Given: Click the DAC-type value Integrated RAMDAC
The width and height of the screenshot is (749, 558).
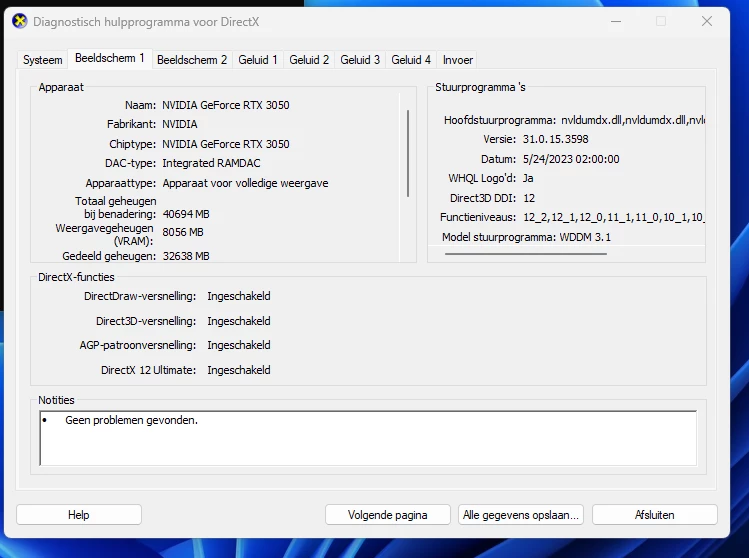Looking at the screenshot, I should [x=211, y=163].
